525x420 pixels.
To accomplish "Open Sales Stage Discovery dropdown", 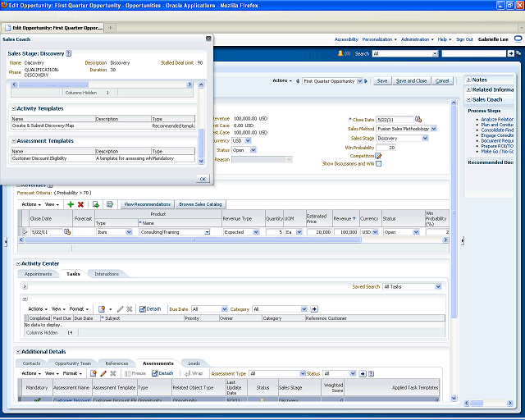I will (x=425, y=138).
